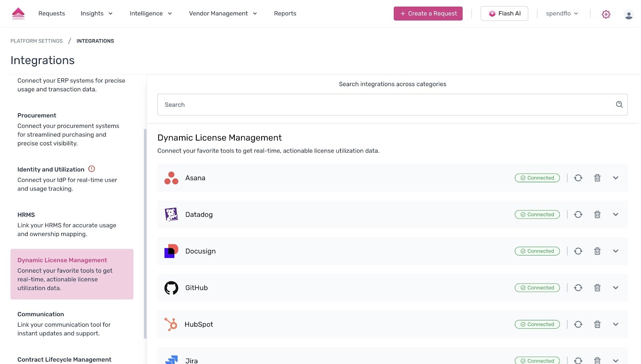The image size is (641, 364).
Task: Click the GitHub logo
Action: pyautogui.click(x=171, y=288)
